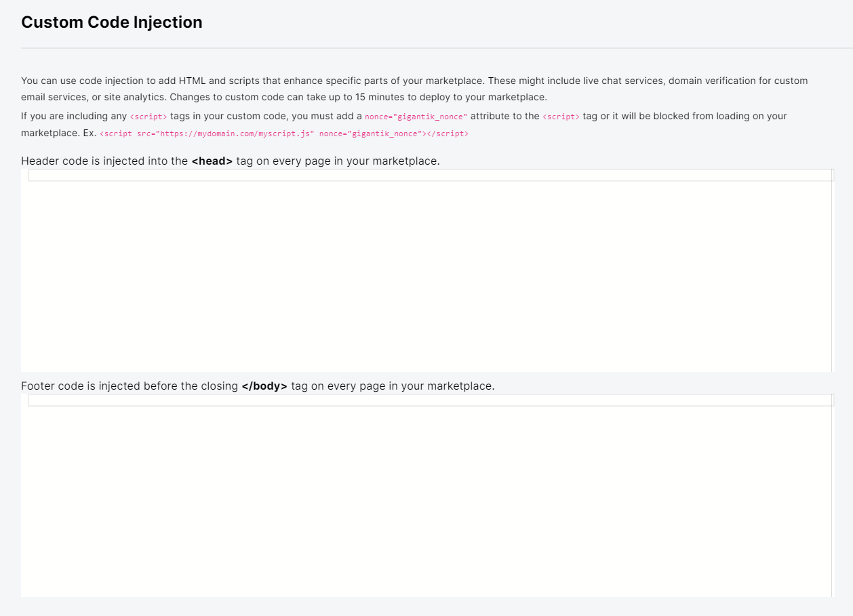Click inside the footer code editor

(x=426, y=495)
